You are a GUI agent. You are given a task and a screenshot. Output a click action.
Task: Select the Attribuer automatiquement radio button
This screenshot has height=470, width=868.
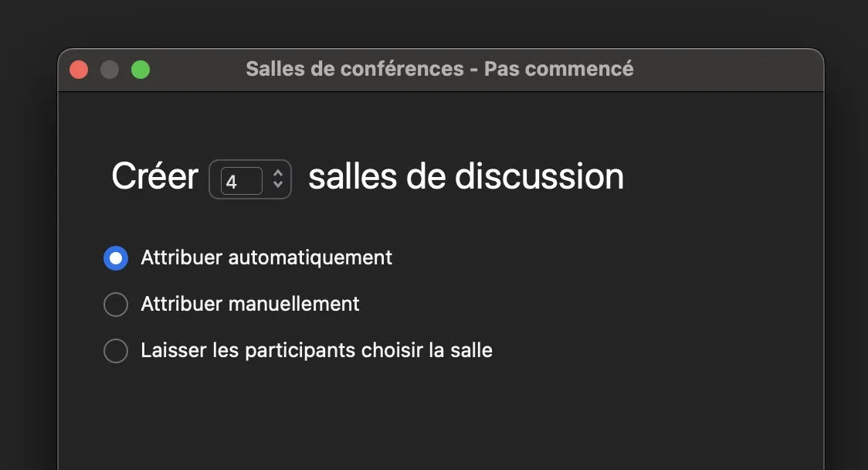click(x=116, y=258)
